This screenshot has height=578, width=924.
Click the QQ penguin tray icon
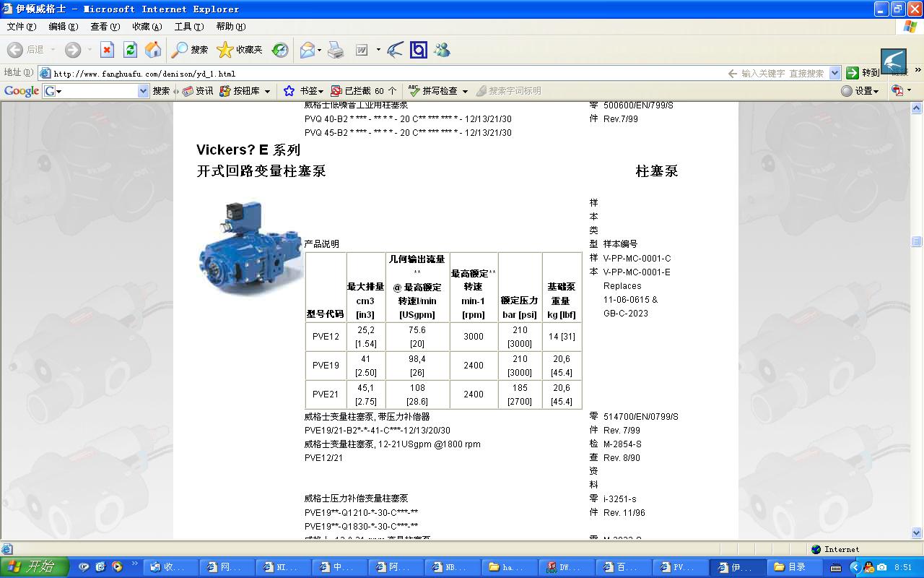point(869,567)
